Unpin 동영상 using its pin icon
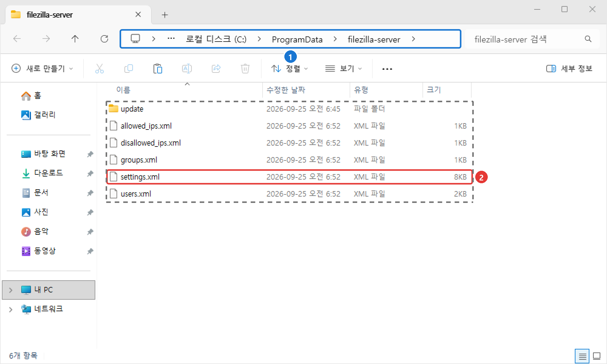607x364 pixels. [x=90, y=251]
